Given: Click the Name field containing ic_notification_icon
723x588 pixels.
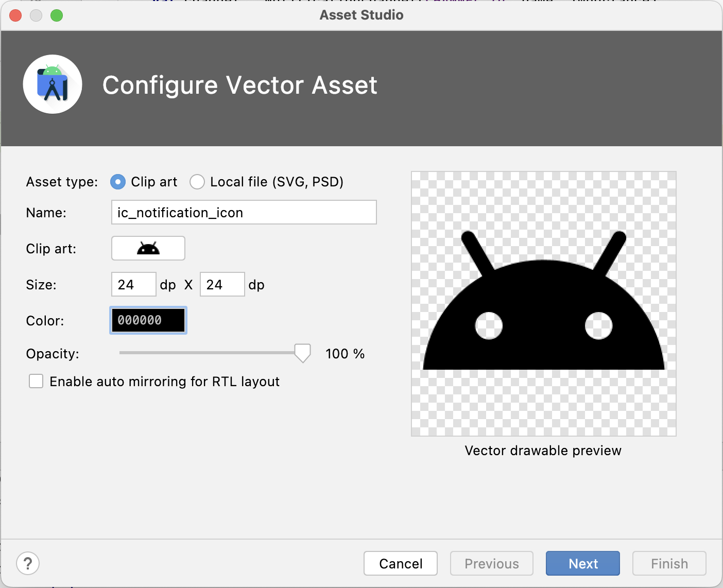Looking at the screenshot, I should 244,212.
